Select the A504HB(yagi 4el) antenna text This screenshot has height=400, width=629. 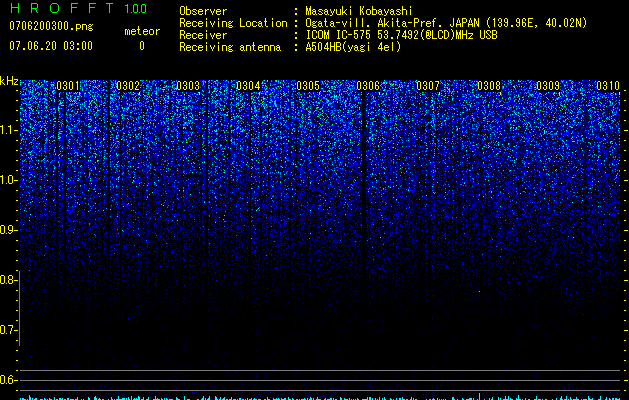click(x=353, y=47)
